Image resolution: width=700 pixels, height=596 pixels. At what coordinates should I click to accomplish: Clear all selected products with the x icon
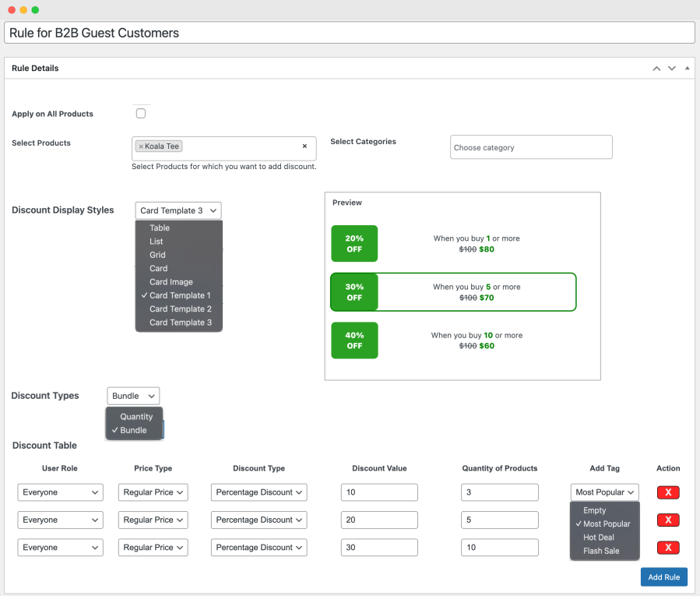pos(304,146)
